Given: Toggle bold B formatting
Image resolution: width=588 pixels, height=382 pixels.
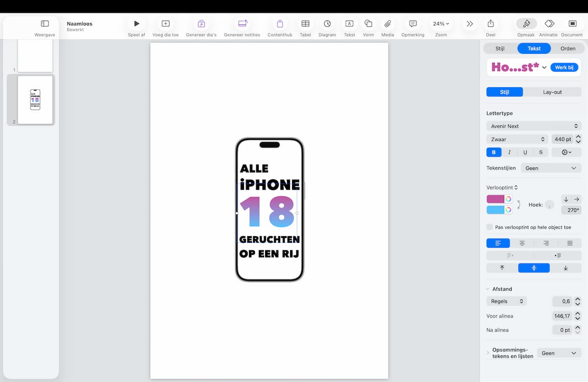Looking at the screenshot, I should tap(494, 152).
